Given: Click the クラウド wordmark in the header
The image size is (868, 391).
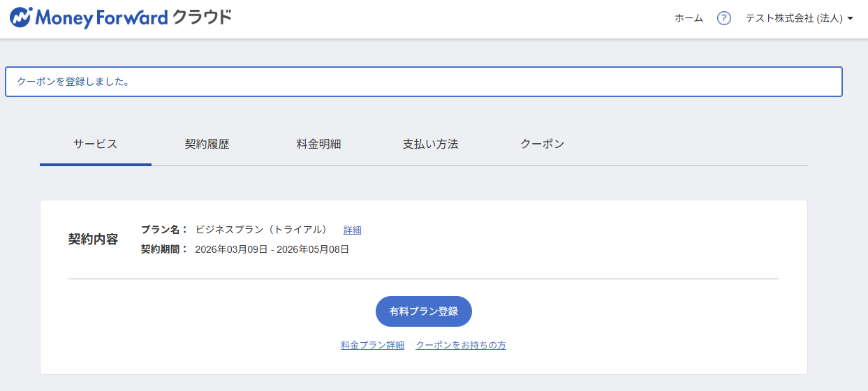Looking at the screenshot, I should click(x=202, y=17).
